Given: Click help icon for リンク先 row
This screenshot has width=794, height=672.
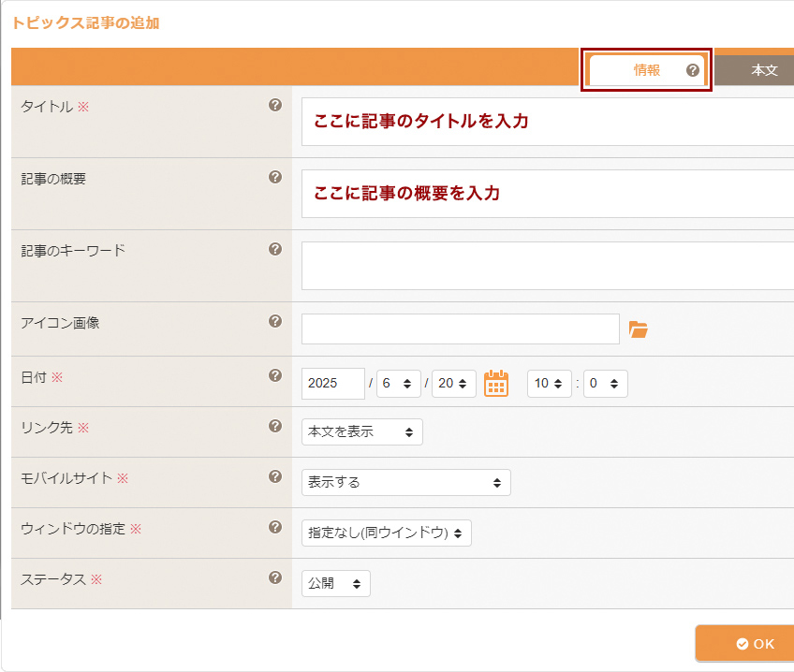Looking at the screenshot, I should click(275, 426).
